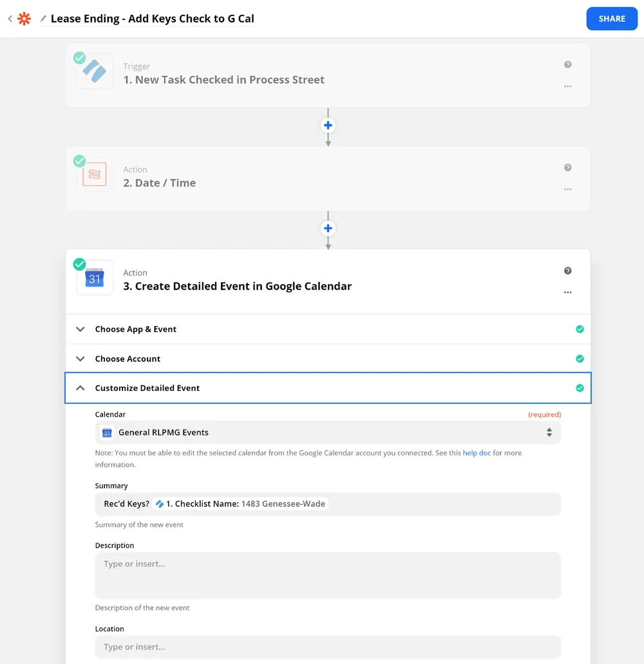Open the Calendar dropdown General RLPMG Events

click(x=328, y=432)
